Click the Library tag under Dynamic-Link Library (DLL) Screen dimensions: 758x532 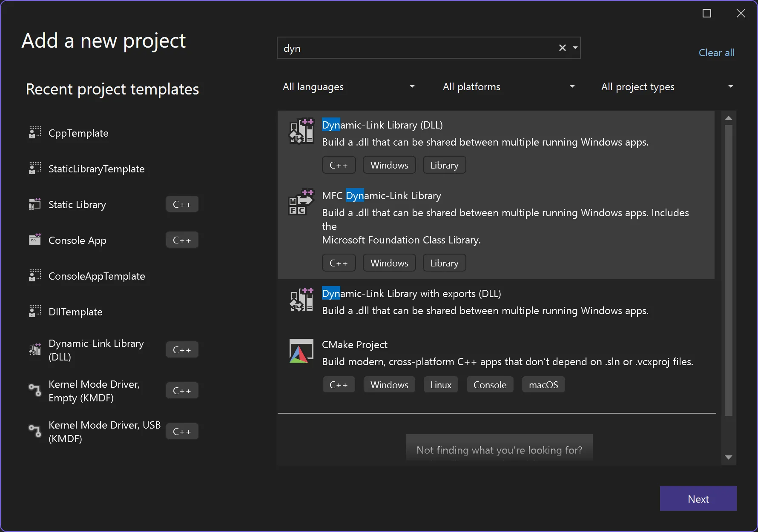pyautogui.click(x=444, y=165)
